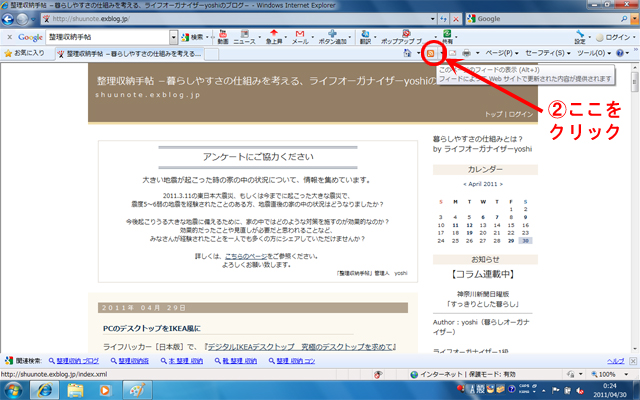The width and height of the screenshot is (640, 400).
Task: Close the related search bar with X
Action: [633, 361]
